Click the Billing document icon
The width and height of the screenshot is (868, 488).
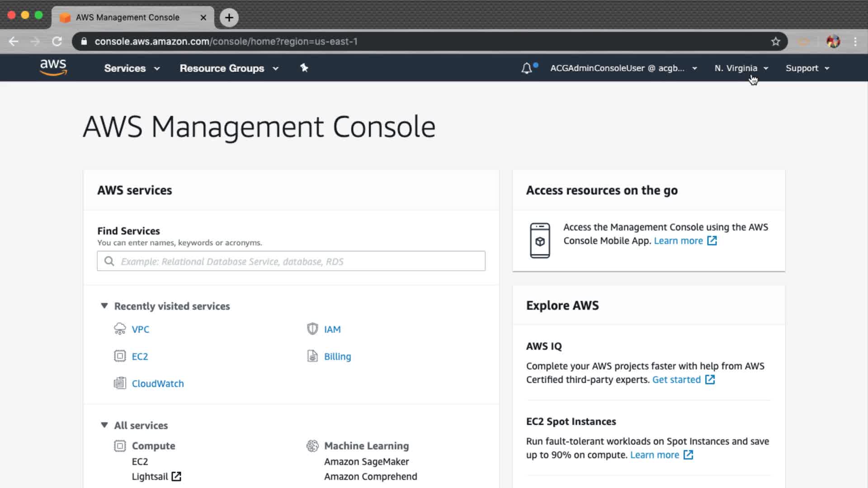click(312, 356)
